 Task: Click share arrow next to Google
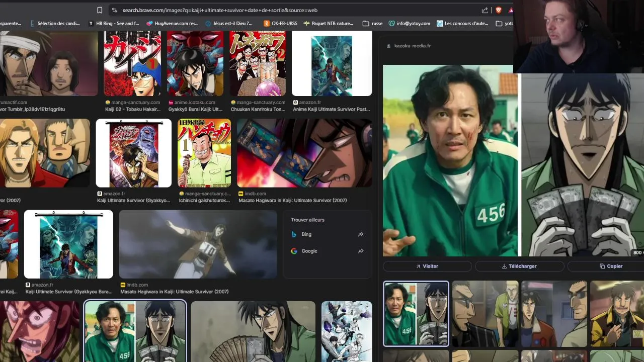point(361,251)
